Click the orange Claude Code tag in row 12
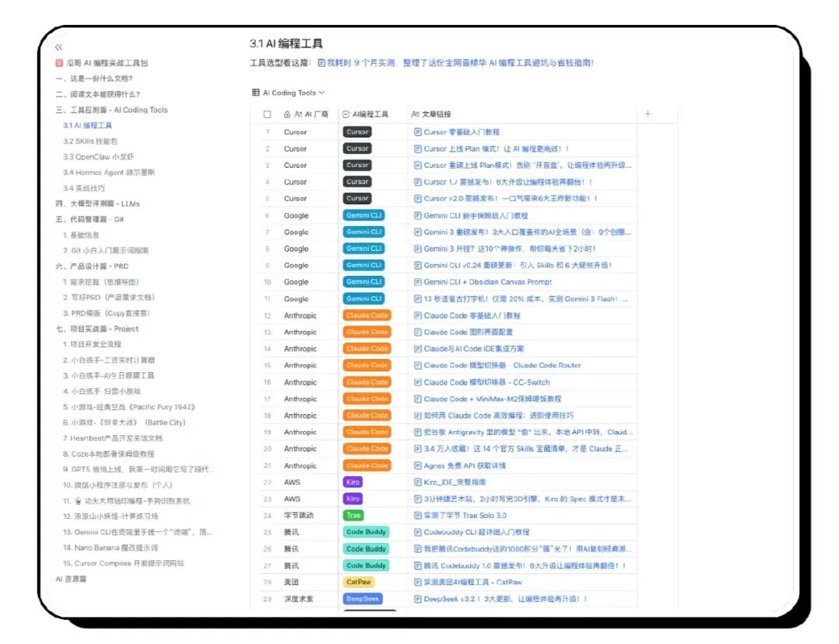Viewport: 839px width, 644px height. pos(367,315)
